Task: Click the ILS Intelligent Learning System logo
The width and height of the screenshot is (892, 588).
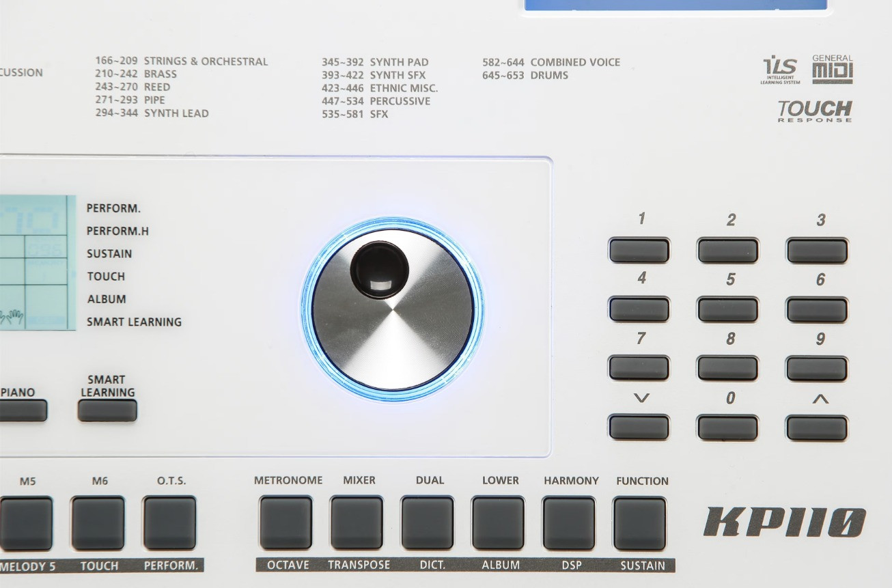Action: 780,70
